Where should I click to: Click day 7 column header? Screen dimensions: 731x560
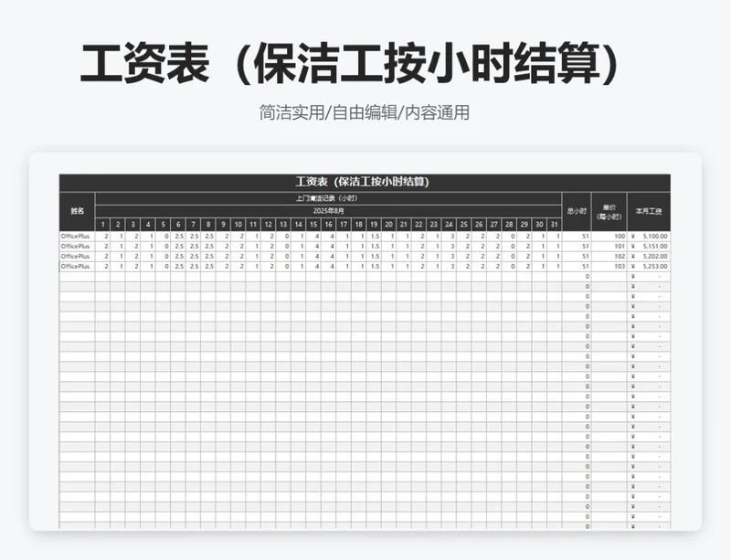click(193, 225)
